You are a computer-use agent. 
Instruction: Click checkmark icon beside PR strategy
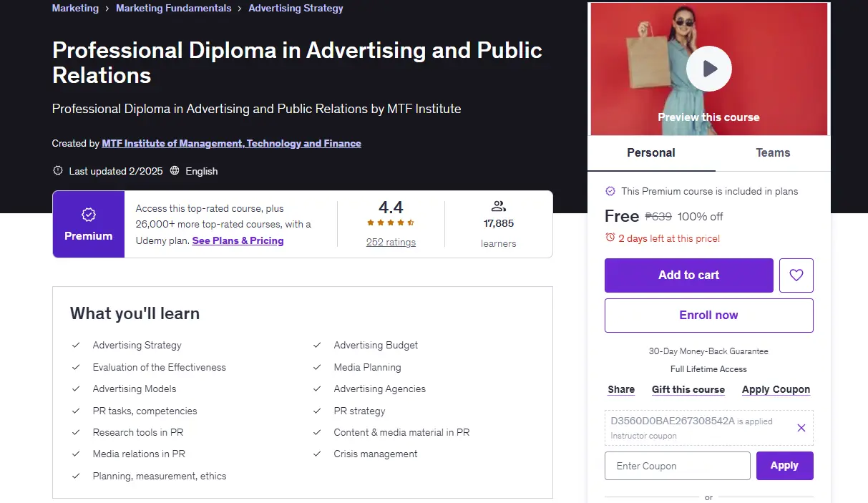coord(317,411)
